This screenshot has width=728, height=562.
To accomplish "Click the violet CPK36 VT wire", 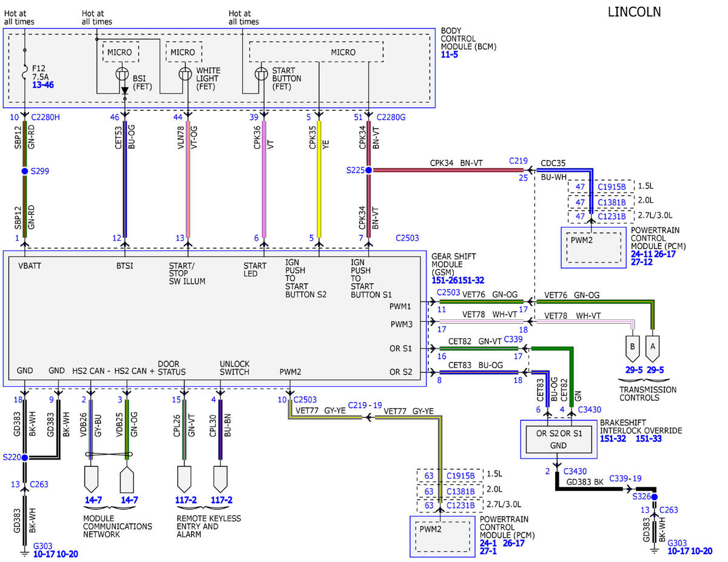I will [x=263, y=176].
